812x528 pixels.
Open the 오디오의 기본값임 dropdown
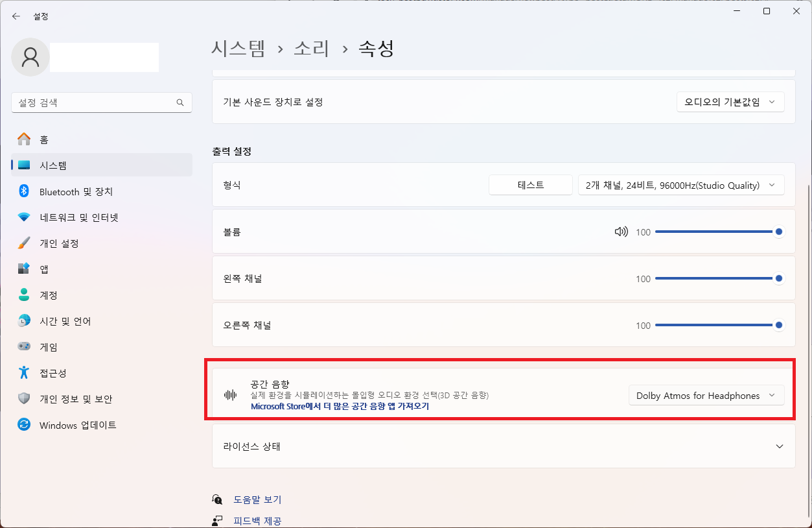coord(730,102)
